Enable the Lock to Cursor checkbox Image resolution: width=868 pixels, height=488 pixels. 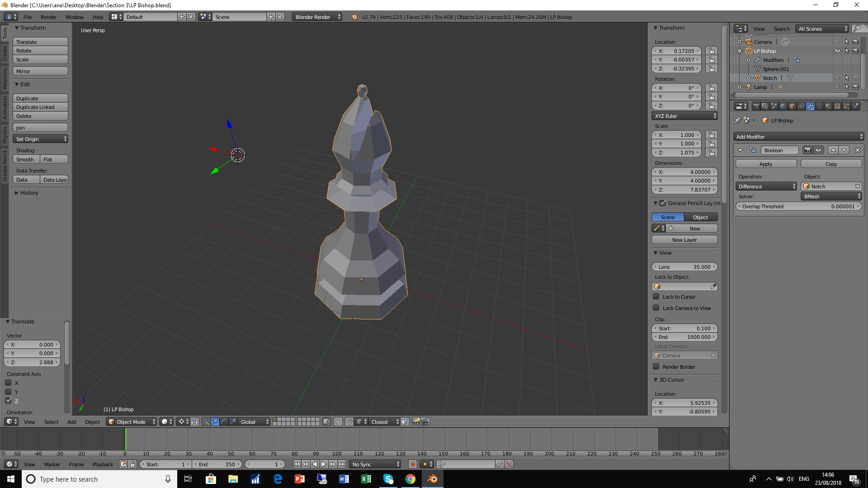[x=656, y=297]
